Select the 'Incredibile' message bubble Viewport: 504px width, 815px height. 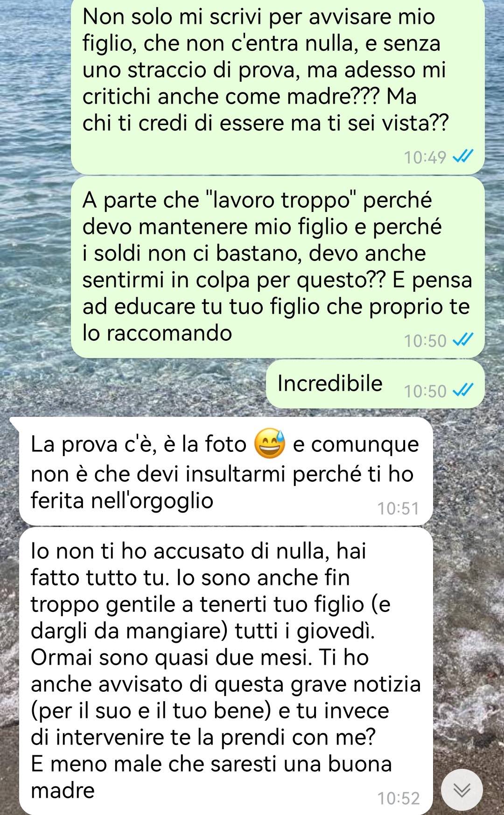375,384
